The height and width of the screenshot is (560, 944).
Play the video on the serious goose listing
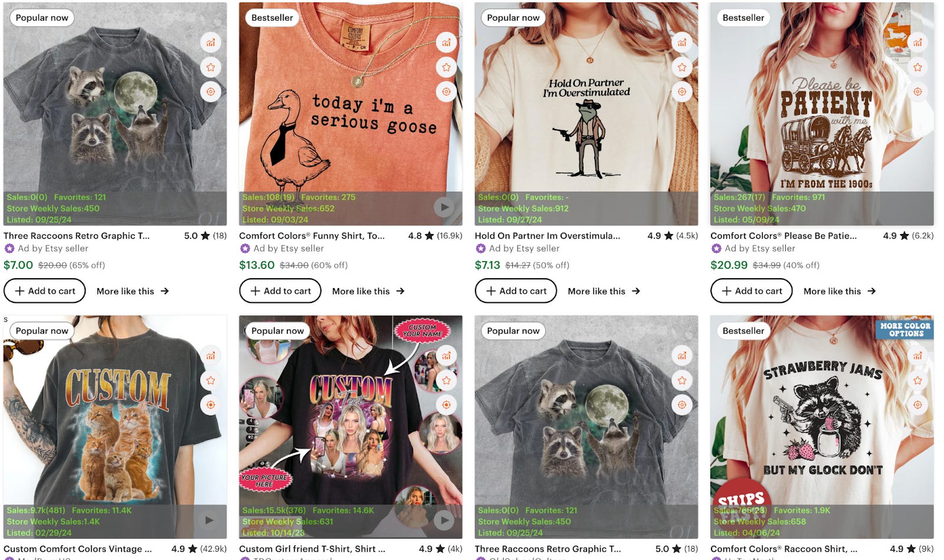444,207
